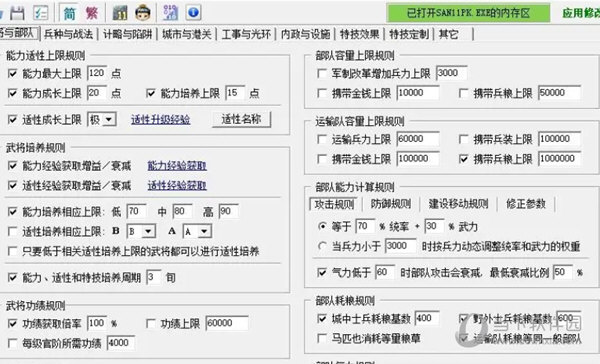Image resolution: width=600 pixels, height=364 pixels.
Task: Toggle the 气力低于 attack decay checkbox
Action: [322, 272]
